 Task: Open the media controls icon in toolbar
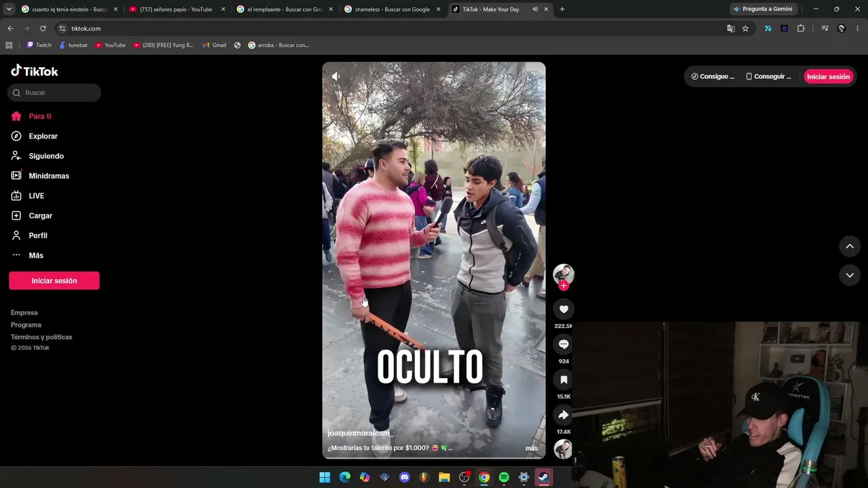[825, 28]
